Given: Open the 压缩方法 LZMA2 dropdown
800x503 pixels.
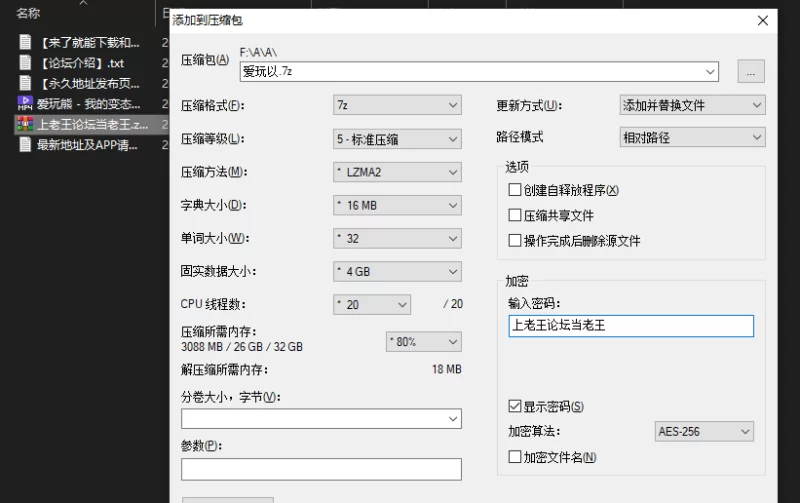Looking at the screenshot, I should 397,172.
